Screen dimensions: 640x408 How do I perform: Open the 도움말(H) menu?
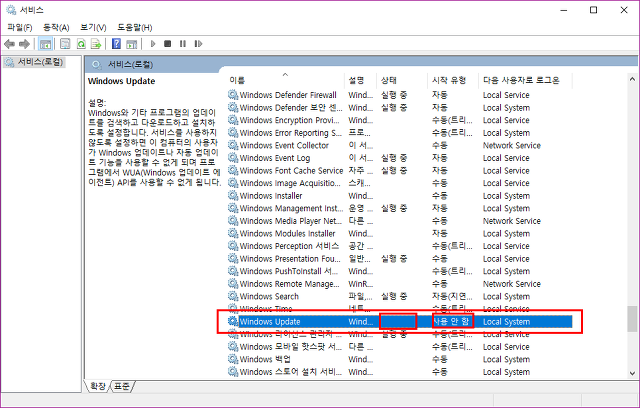(x=135, y=27)
